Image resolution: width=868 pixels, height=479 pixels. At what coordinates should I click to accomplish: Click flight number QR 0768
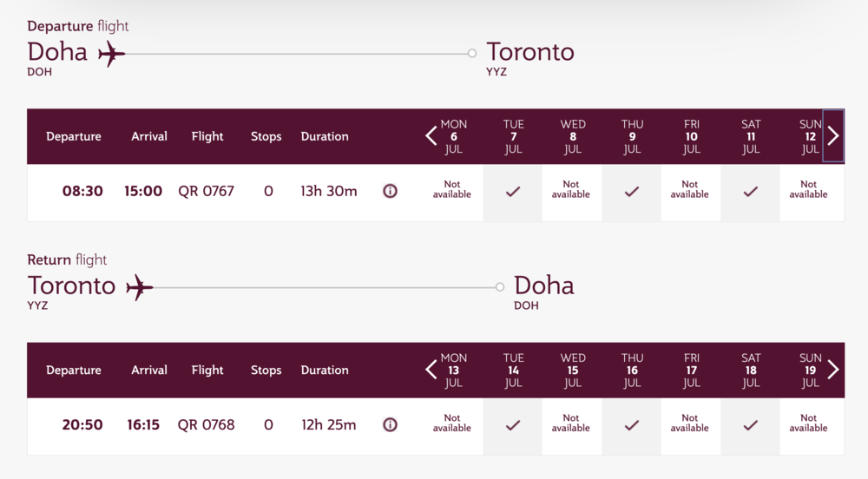(206, 424)
